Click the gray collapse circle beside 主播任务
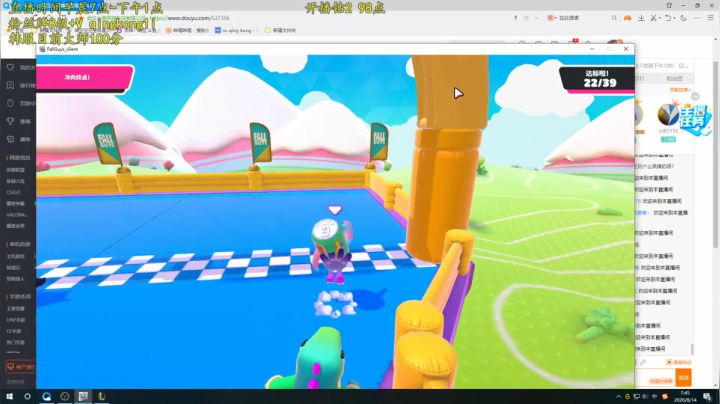The width and height of the screenshot is (720, 404). click(695, 96)
